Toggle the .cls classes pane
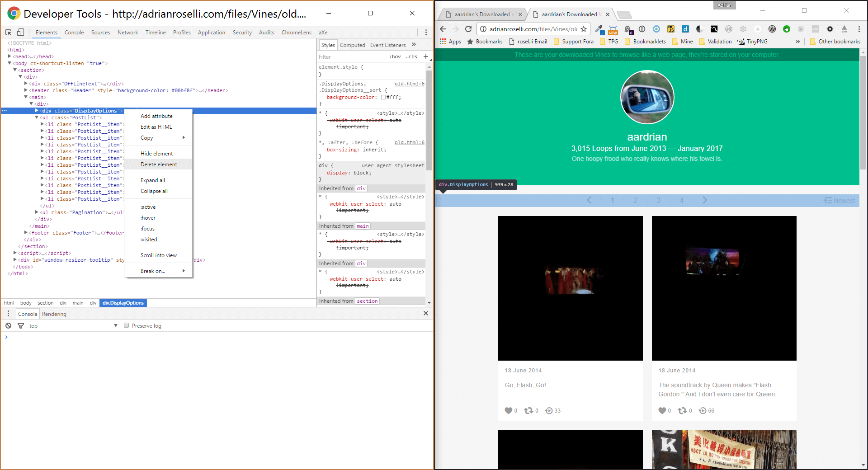Image resolution: width=868 pixels, height=470 pixels. click(x=411, y=56)
